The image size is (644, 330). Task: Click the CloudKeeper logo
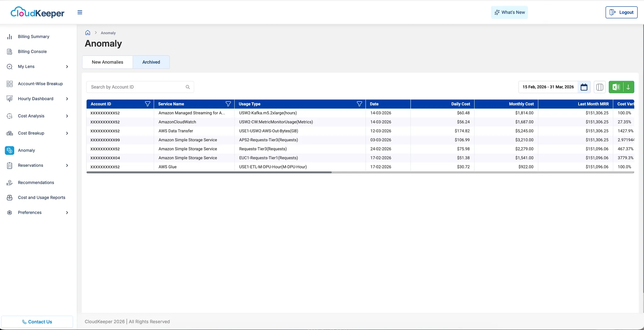point(37,12)
